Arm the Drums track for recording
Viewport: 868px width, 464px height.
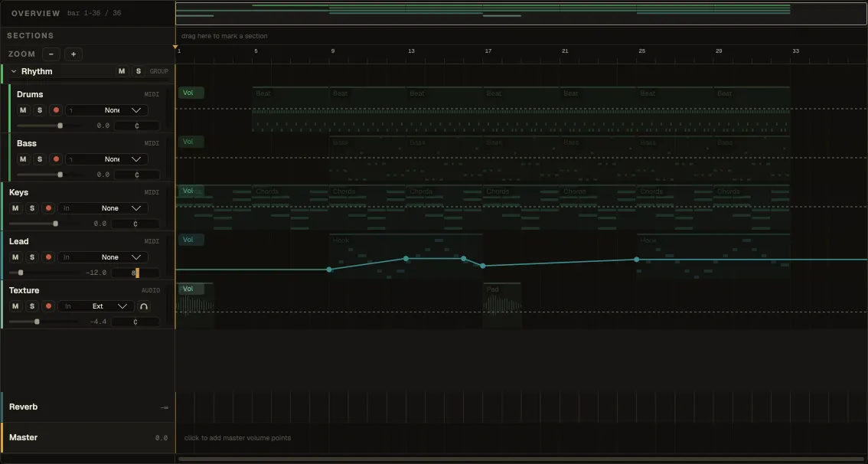click(56, 110)
